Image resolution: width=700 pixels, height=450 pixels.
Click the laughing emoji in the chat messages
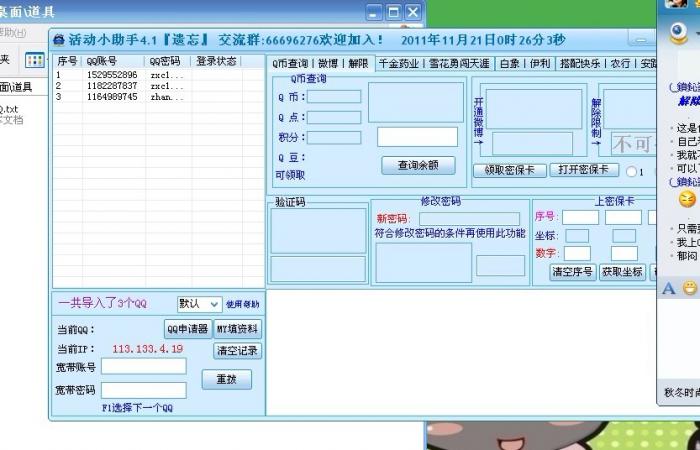688,198
